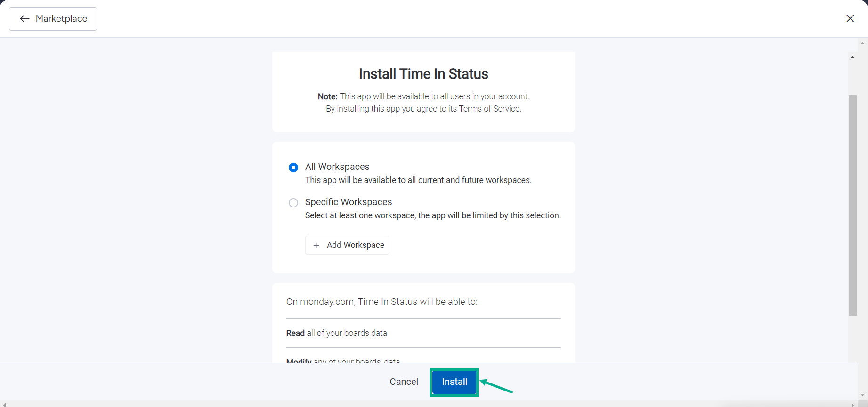
Task: Click 'Select at least one workspace' description text
Action: pyautogui.click(x=433, y=215)
